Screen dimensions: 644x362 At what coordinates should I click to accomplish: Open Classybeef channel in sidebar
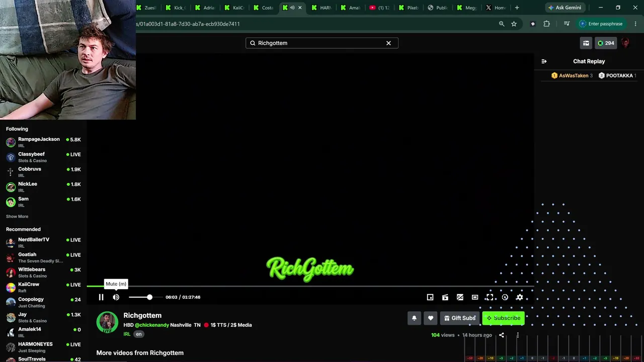tap(43, 157)
